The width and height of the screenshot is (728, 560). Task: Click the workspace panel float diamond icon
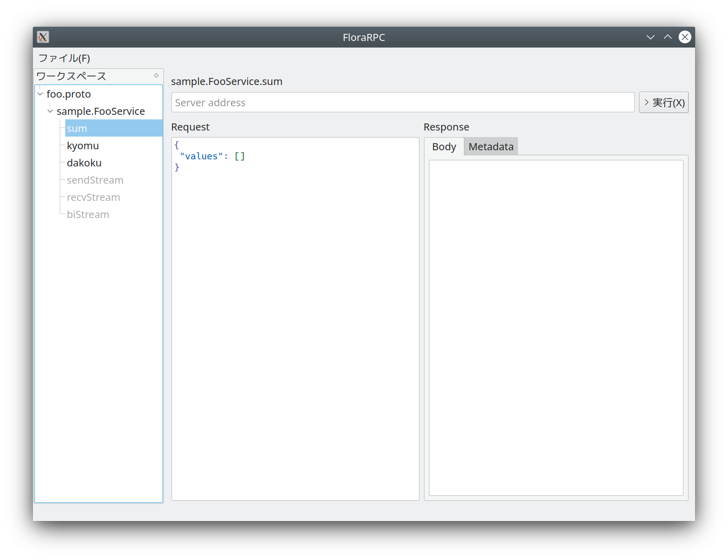pos(156,76)
